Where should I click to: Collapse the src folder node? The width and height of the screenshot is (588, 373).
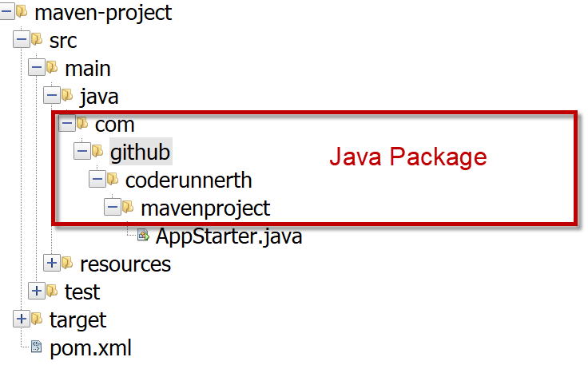click(22, 39)
